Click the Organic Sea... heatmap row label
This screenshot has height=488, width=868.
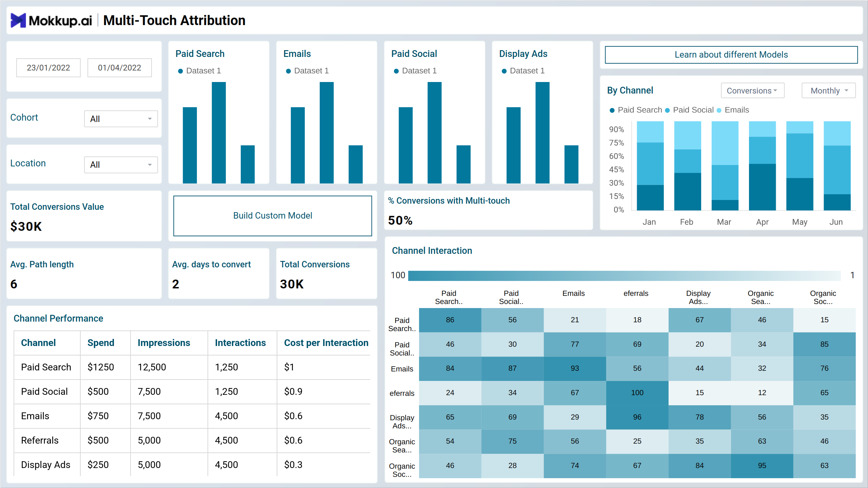[402, 446]
